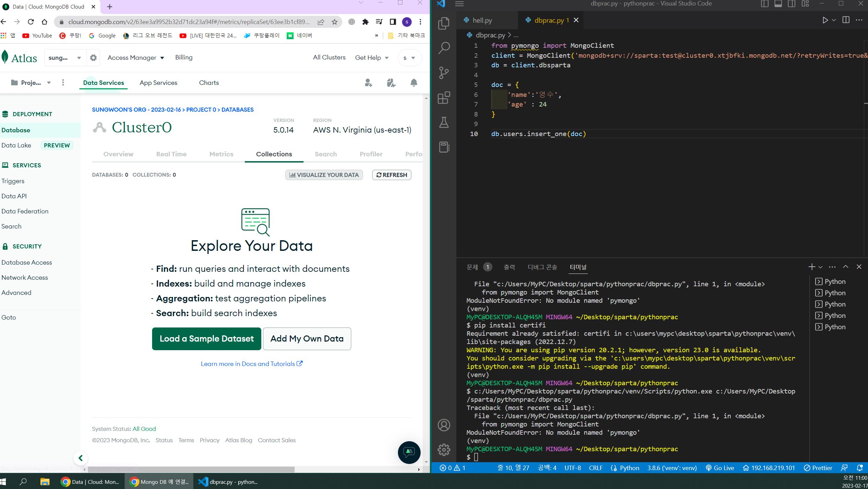Open the VS Code Source Control view

tap(444, 73)
